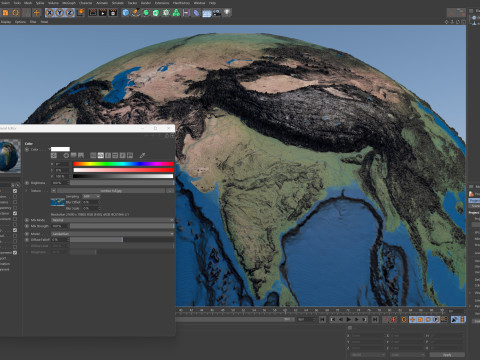Toggle the Y axis lock
Viewport: 480px width, 360px height.
click(x=59, y=13)
